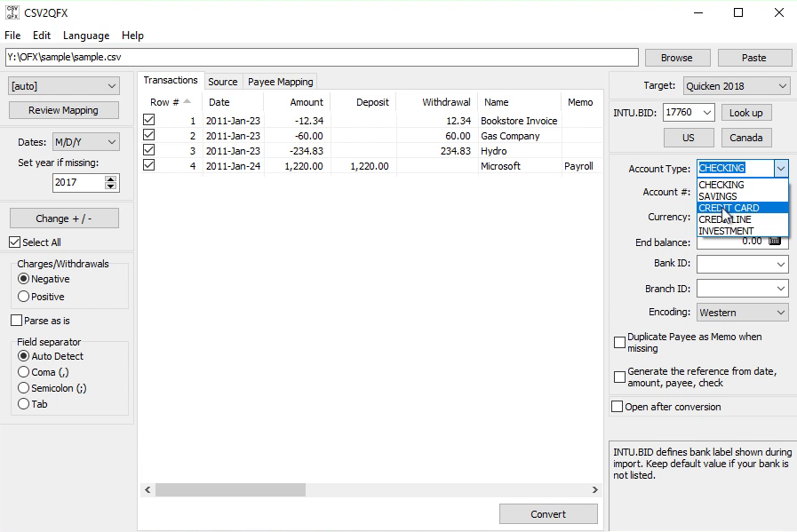Switch to the Transactions tab

(171, 80)
